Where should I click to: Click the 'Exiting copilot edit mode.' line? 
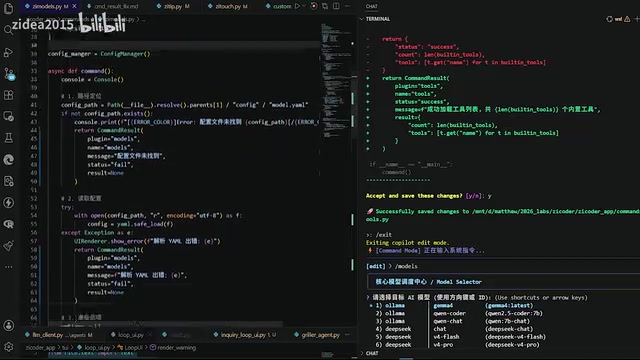[407, 242]
